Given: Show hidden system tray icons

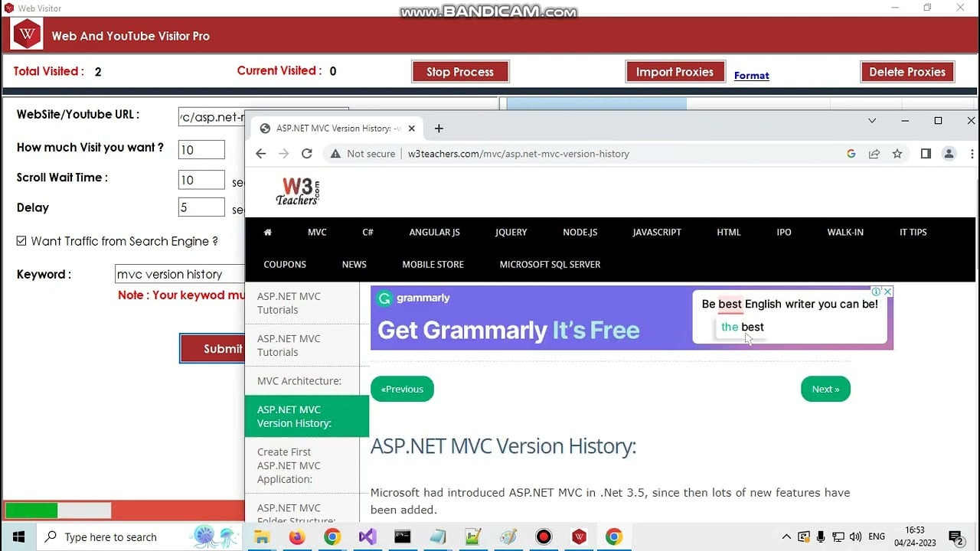Looking at the screenshot, I should tap(786, 537).
